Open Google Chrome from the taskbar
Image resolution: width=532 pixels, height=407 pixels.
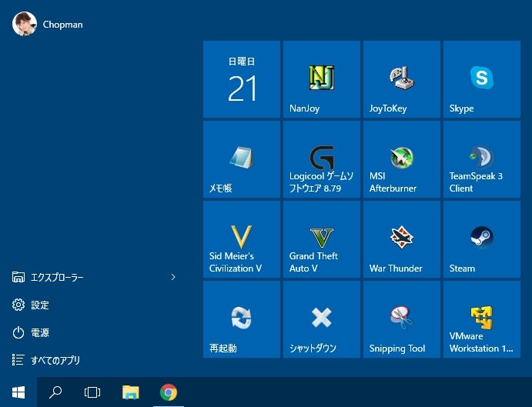pos(168,392)
